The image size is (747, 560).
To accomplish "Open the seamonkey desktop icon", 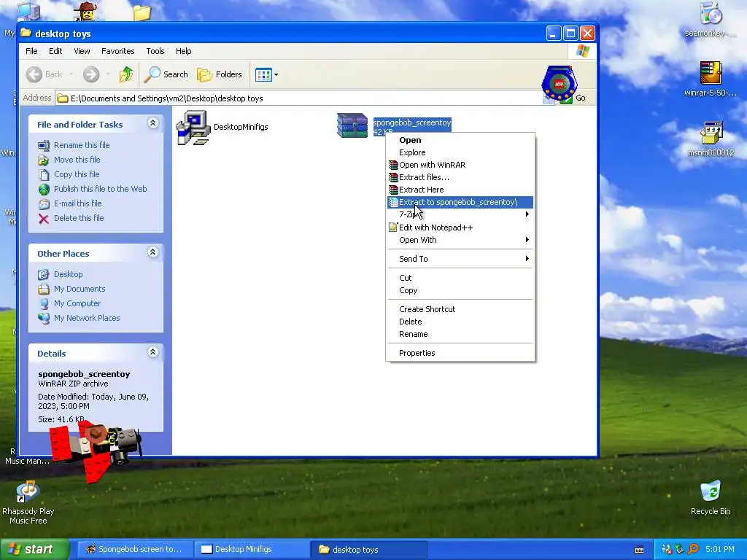I will [x=711, y=20].
